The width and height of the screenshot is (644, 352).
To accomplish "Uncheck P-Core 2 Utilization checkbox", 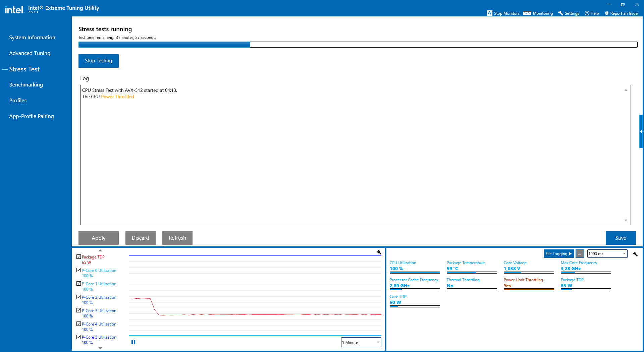I will pyautogui.click(x=78, y=297).
